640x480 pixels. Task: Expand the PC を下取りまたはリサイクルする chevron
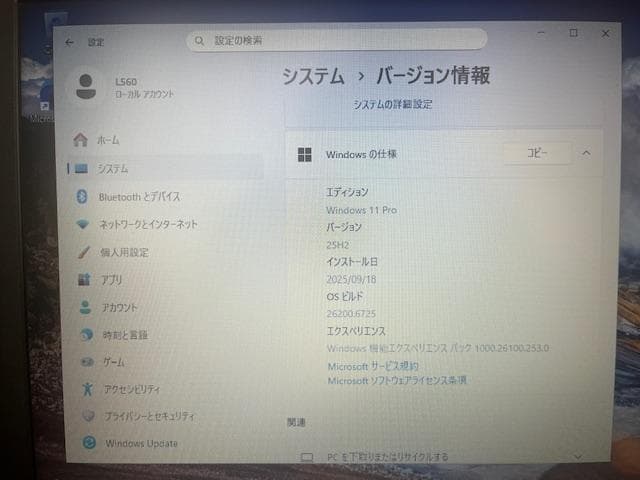578,457
